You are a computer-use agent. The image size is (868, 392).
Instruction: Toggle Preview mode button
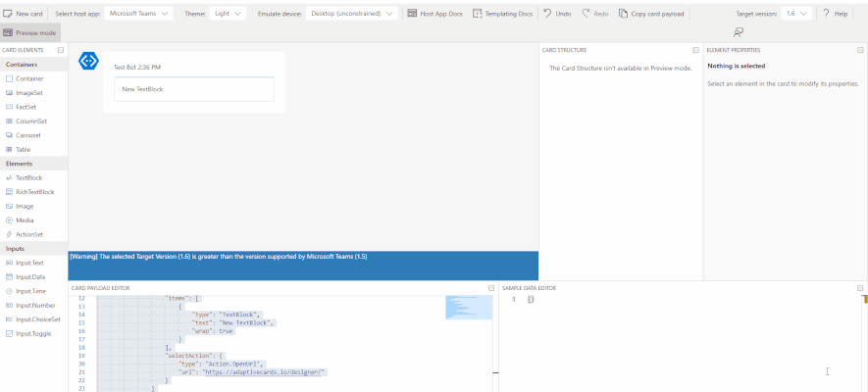(30, 32)
